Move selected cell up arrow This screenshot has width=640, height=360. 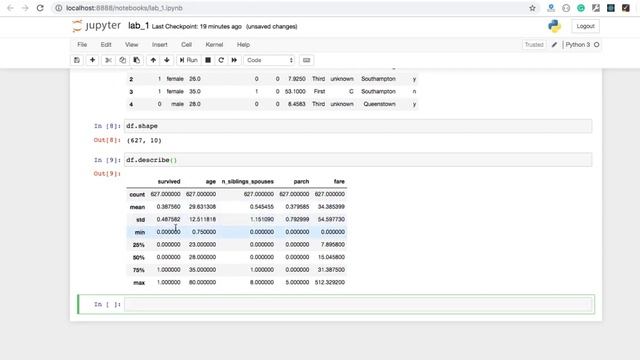tap(153, 60)
